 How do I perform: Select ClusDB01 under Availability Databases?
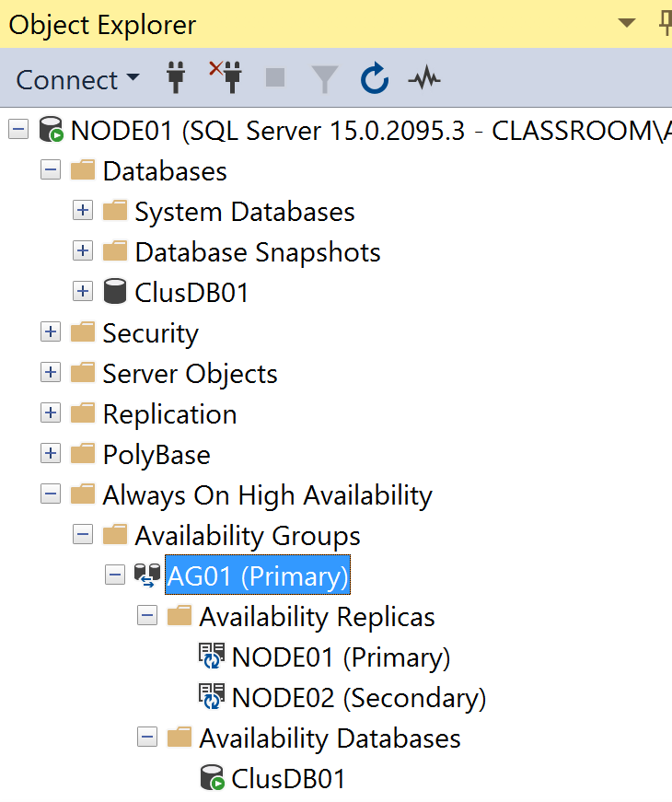(288, 779)
